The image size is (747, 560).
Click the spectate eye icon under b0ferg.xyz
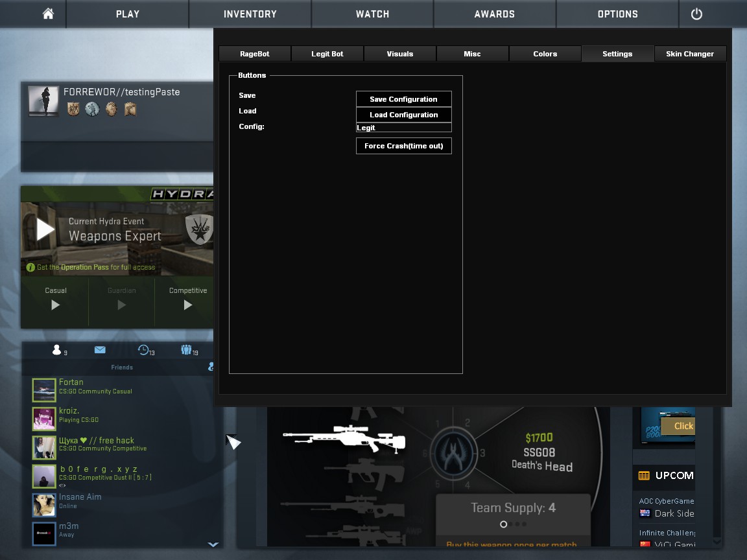(62, 485)
